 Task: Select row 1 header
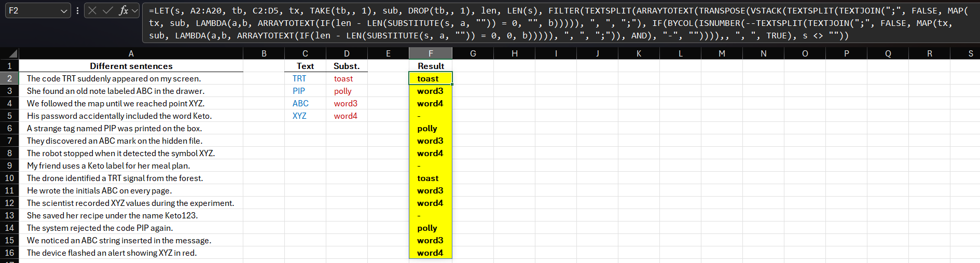click(x=9, y=66)
